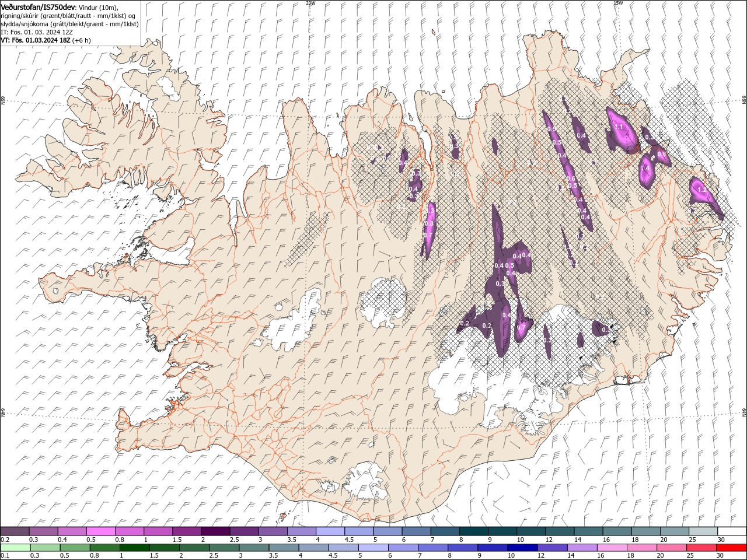Pick the dark mauve 0.2 snow legend swatch
Image resolution: width=747 pixels, height=560 pixels.
click(15, 531)
